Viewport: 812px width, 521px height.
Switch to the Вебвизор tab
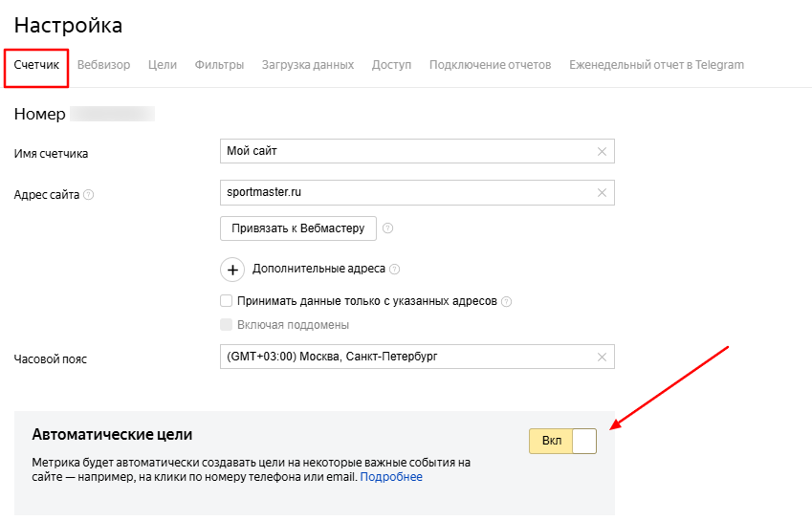[103, 65]
